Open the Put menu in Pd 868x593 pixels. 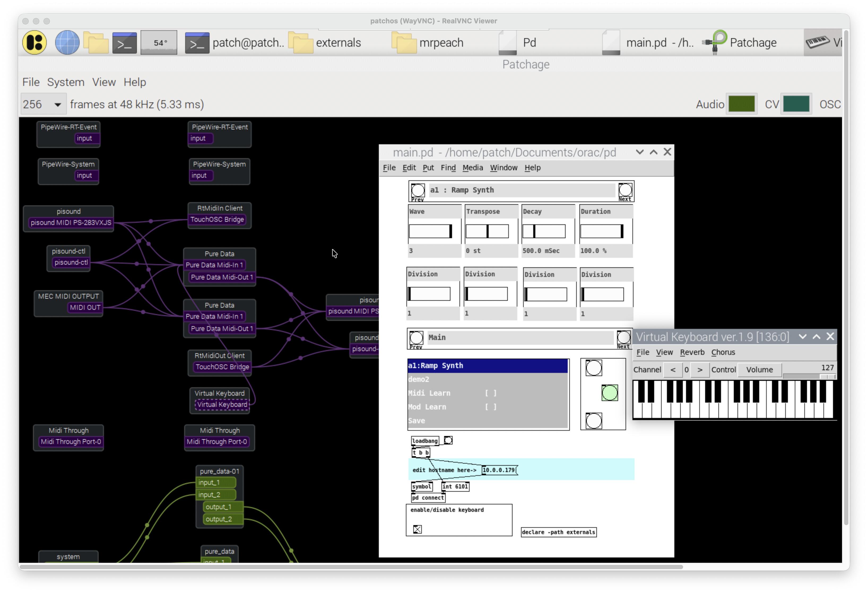pyautogui.click(x=428, y=168)
